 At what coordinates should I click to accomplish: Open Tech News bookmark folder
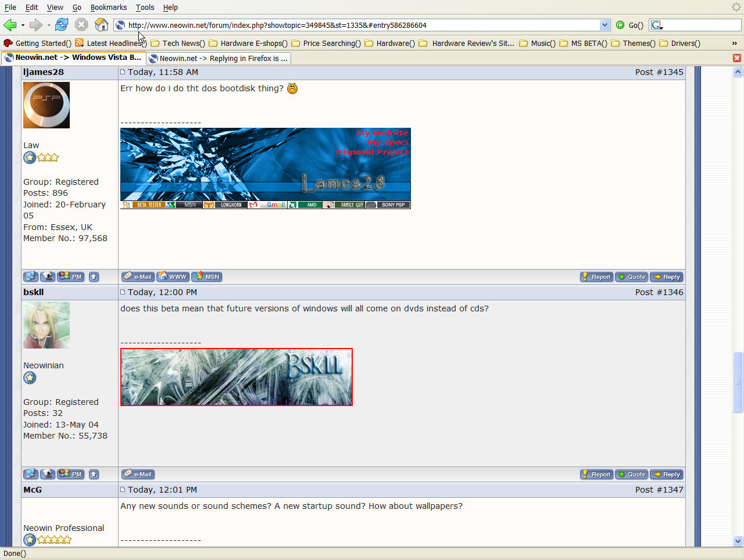178,43
